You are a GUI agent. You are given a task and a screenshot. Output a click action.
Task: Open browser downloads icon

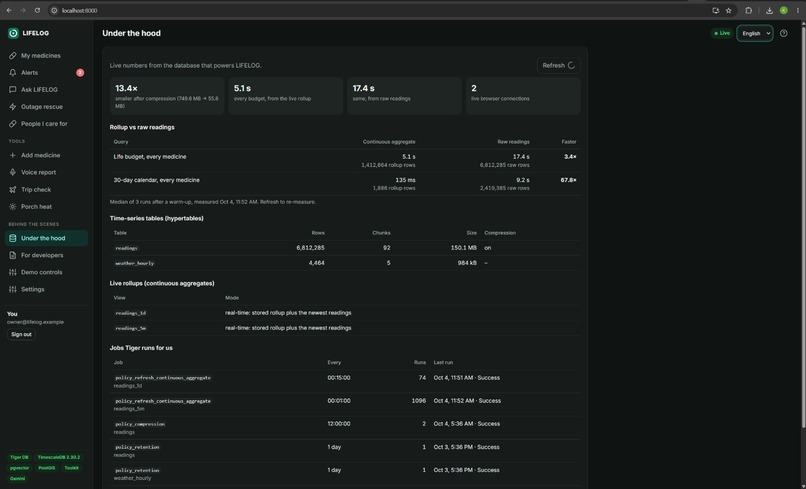(x=769, y=10)
